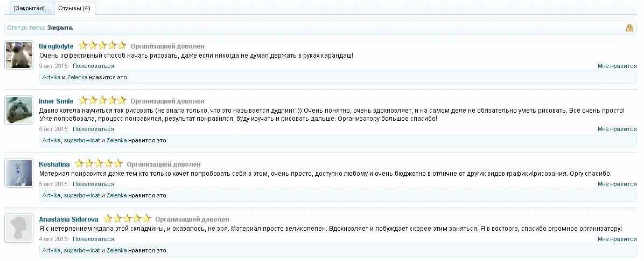The width and height of the screenshot is (644, 261).
Task: Open Anastasia Sidorova's profile name link
Action: click(68, 219)
